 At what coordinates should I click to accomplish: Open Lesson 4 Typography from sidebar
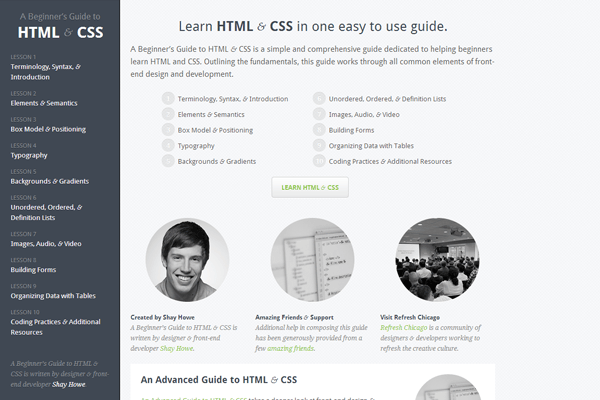click(30, 156)
